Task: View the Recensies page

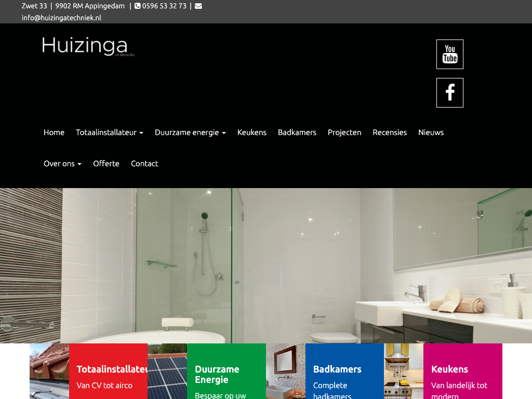Action: (x=390, y=132)
